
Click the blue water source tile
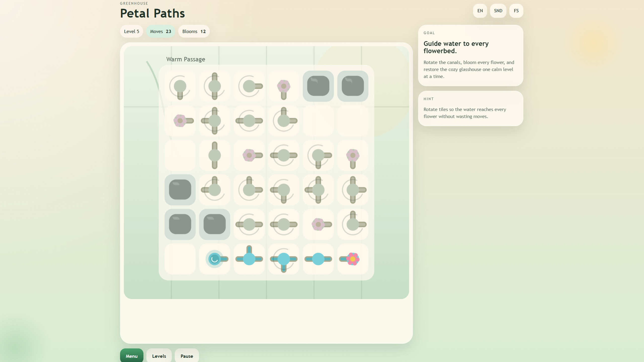(215, 259)
